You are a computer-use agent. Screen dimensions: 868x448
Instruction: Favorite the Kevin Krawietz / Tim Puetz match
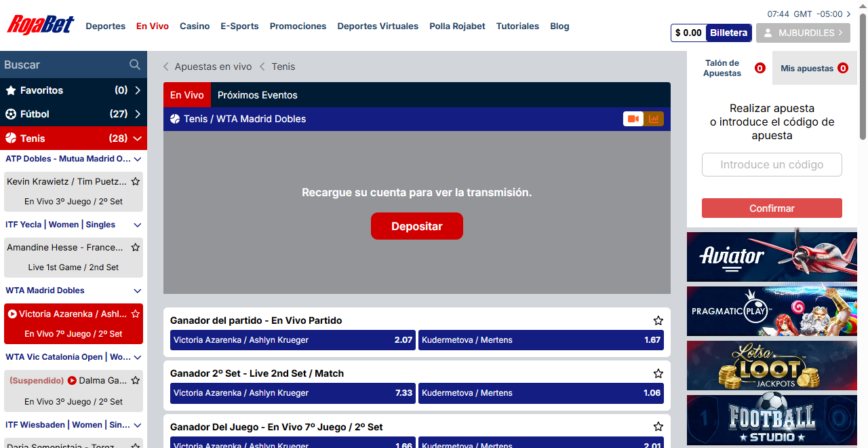136,181
